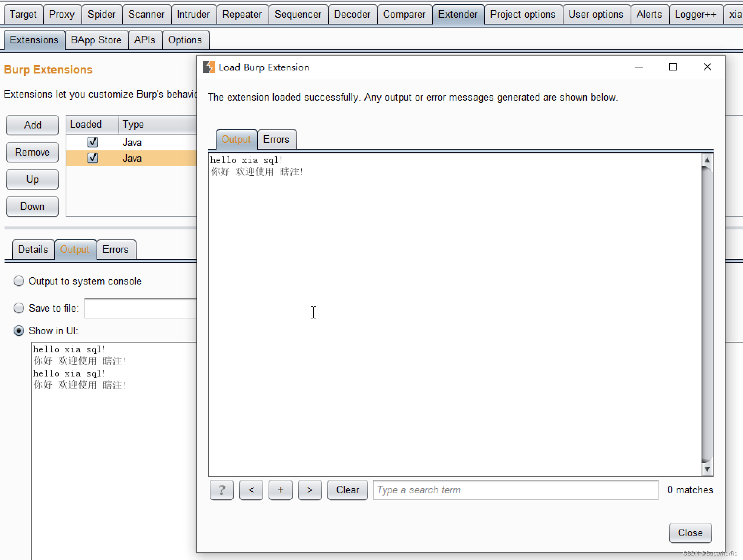This screenshot has height=560, width=743.
Task: Click the Burp logo in dialog title bar
Action: pyautogui.click(x=209, y=67)
